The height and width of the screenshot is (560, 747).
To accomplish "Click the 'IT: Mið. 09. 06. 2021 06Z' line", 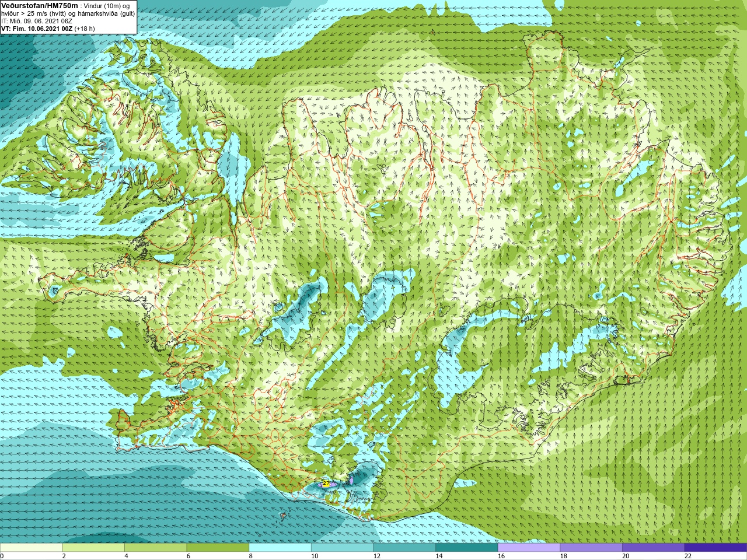I will click(x=37, y=21).
